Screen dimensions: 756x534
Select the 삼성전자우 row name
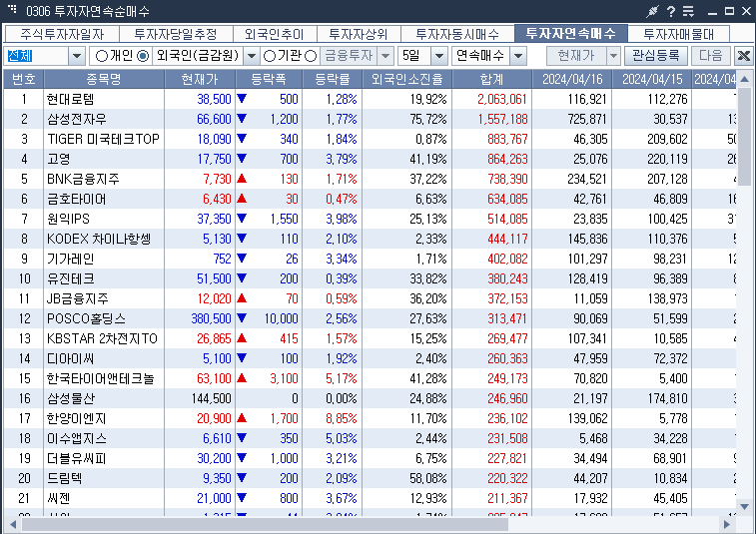(77, 119)
